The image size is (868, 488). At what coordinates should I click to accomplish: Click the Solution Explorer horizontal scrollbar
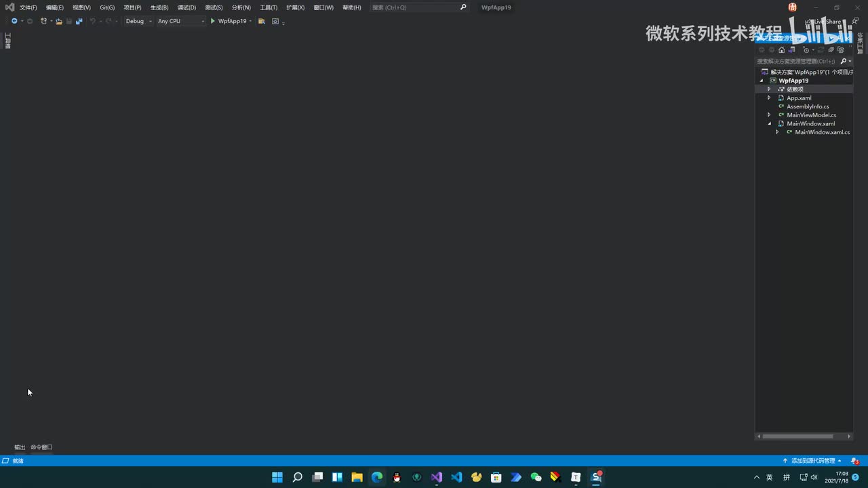[x=798, y=436]
